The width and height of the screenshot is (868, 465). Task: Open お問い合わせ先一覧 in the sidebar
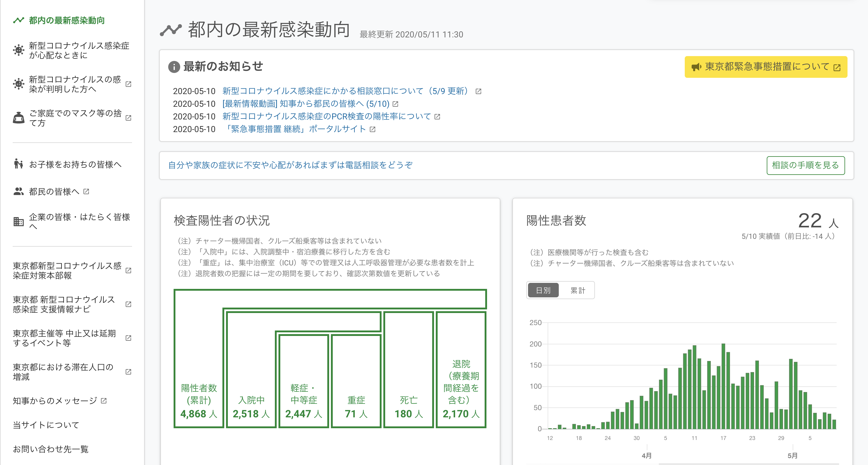click(51, 449)
